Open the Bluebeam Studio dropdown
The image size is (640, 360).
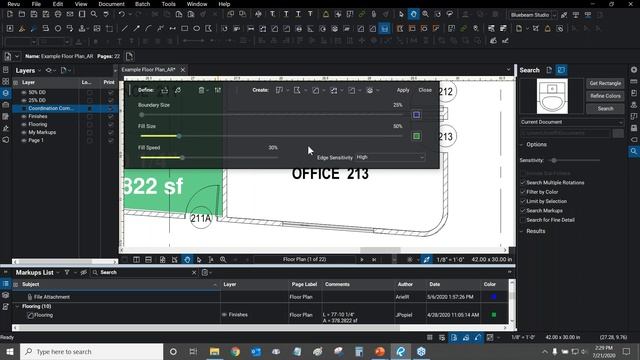[x=533, y=15]
